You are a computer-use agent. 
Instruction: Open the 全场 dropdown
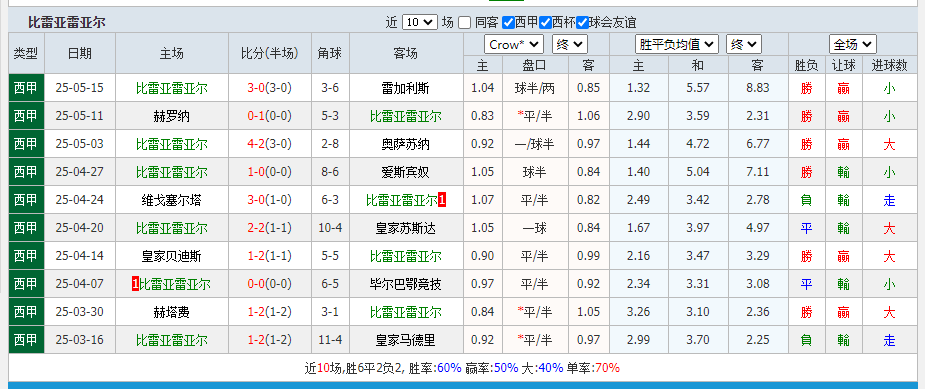pos(852,44)
